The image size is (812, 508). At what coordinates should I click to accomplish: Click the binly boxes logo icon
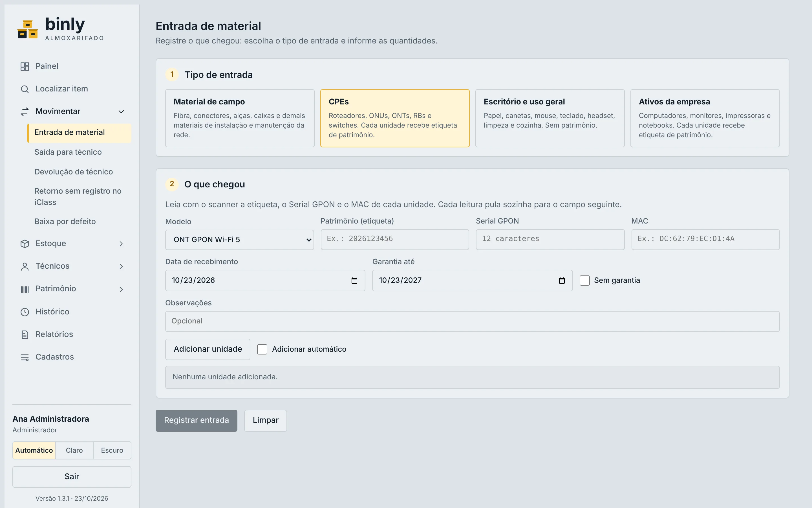(28, 30)
